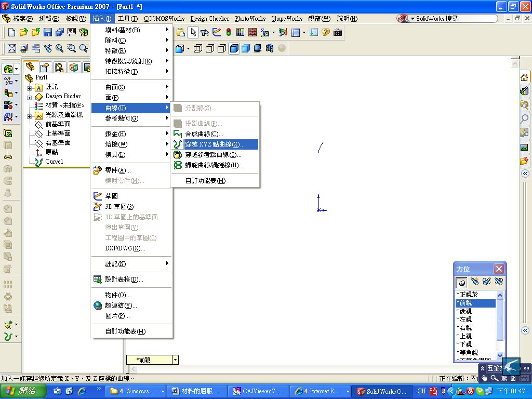The height and width of the screenshot is (399, 532).
Task: Expand the 鈑金 submenu
Action: (131, 134)
